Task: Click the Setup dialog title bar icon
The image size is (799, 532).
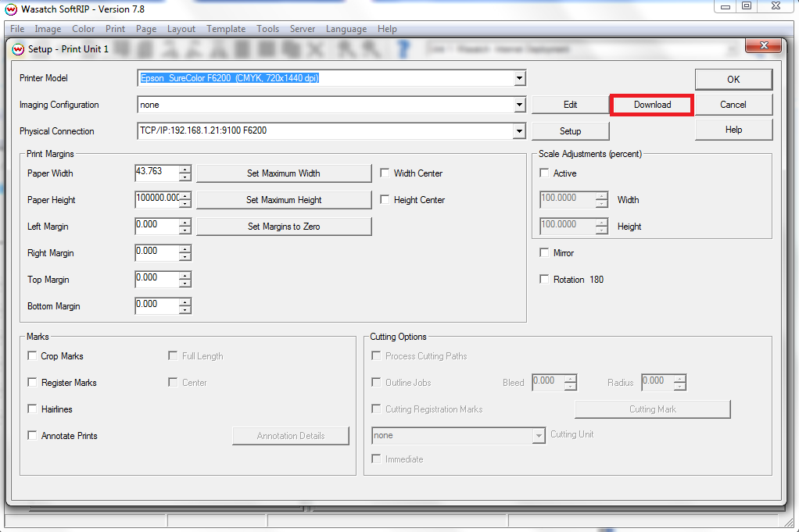Action: [x=18, y=49]
